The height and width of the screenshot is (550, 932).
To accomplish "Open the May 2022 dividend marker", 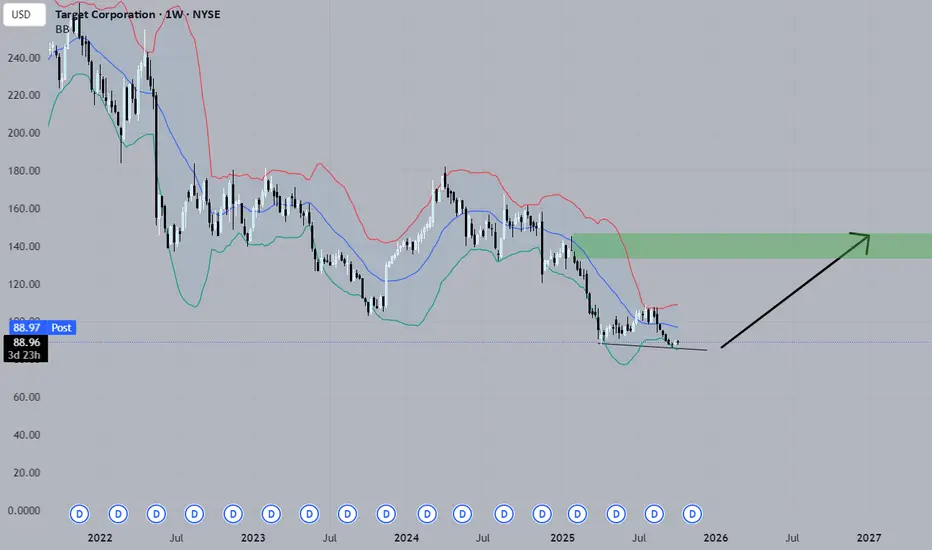I will [156, 514].
